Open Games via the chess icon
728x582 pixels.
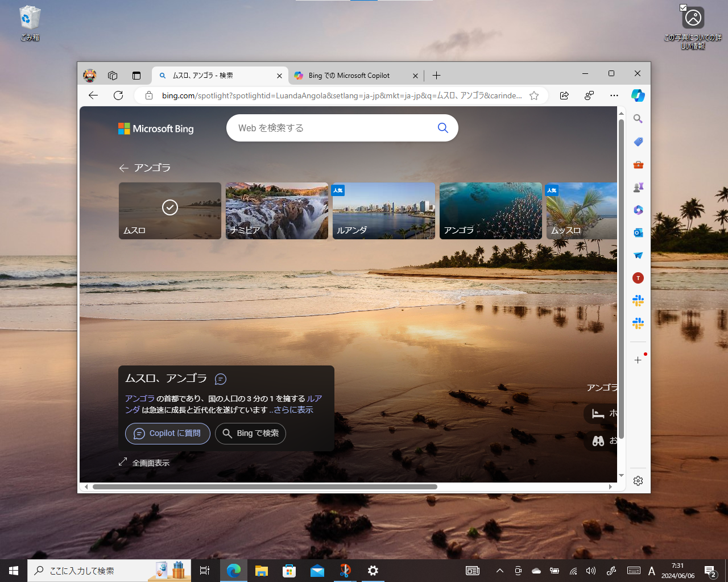pos(638,187)
